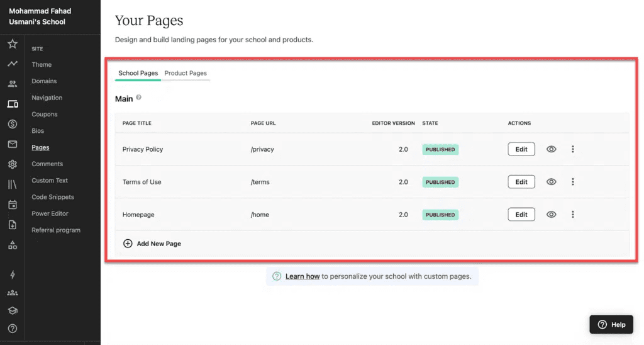Switch to the School Pages tab
Screen dimensions: 644x345
138,73
